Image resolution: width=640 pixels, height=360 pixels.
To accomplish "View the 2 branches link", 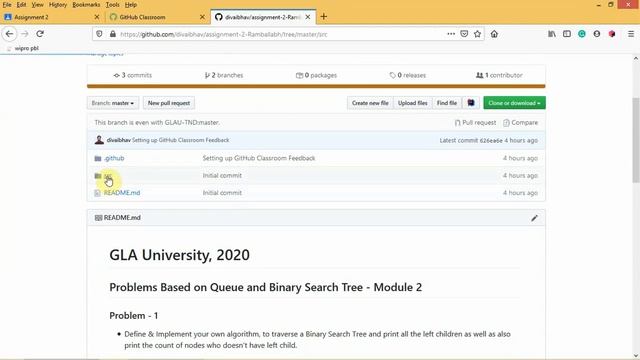I will coord(224,75).
